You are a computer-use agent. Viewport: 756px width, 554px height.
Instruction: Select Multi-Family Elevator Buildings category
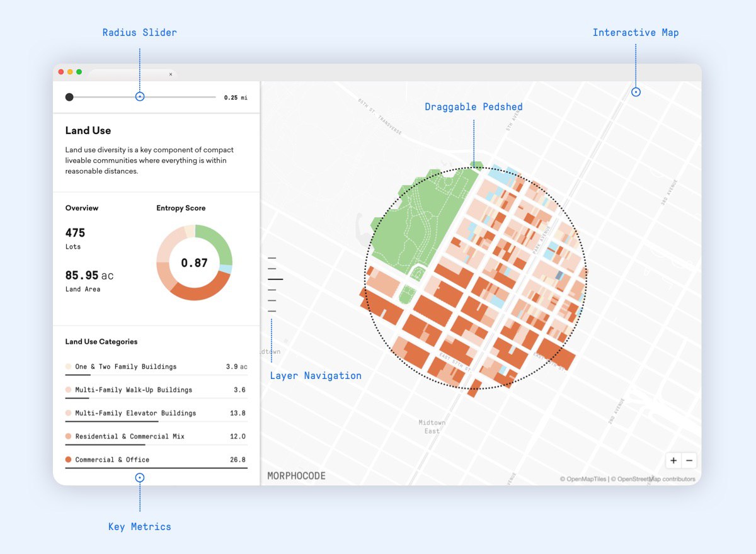[x=156, y=414]
